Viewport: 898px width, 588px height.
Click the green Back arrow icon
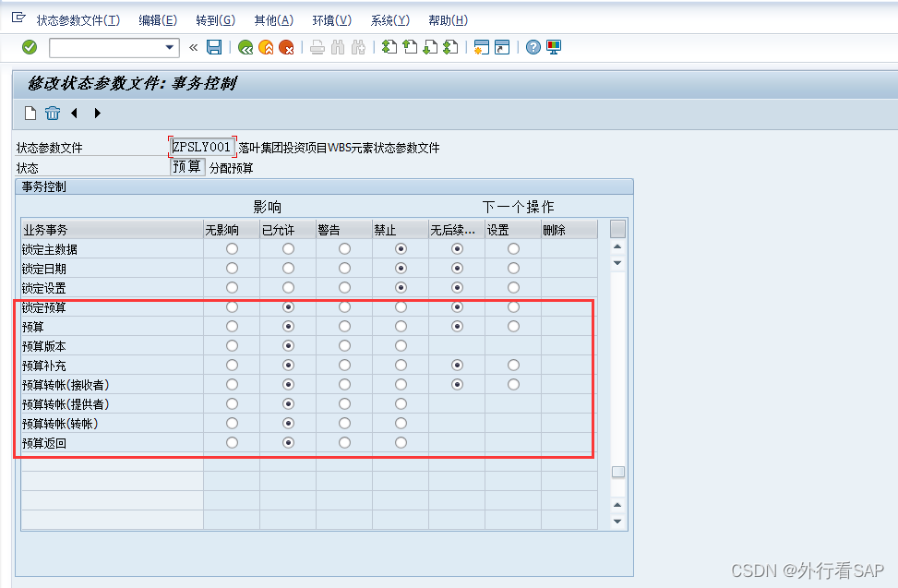(x=245, y=47)
